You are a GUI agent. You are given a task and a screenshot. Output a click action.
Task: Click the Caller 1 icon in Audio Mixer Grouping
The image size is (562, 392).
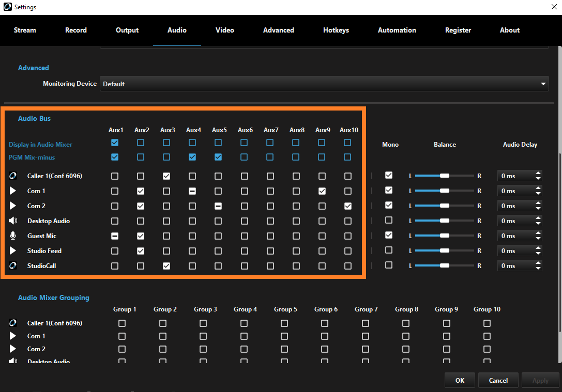pos(13,323)
